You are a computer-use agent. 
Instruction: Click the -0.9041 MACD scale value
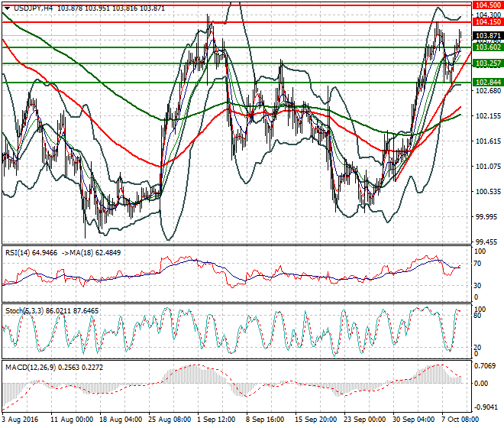tap(485, 407)
